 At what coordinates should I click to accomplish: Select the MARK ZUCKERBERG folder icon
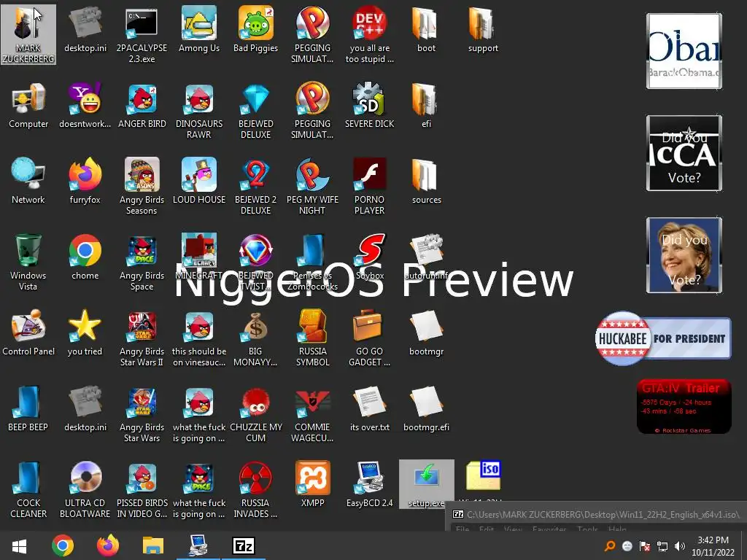[x=28, y=34]
